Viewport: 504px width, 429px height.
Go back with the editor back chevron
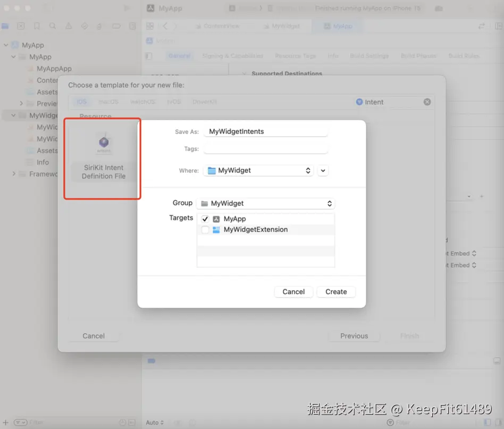click(x=165, y=26)
